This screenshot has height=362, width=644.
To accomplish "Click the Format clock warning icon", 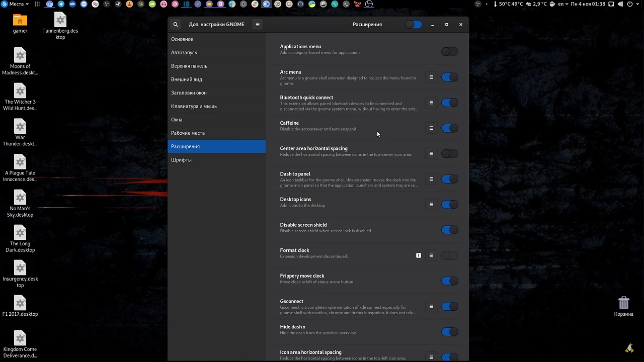I will (x=418, y=255).
